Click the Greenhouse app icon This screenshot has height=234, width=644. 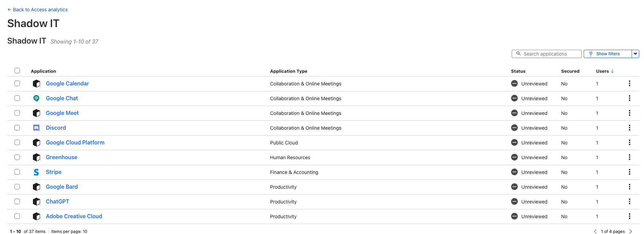[x=36, y=157]
